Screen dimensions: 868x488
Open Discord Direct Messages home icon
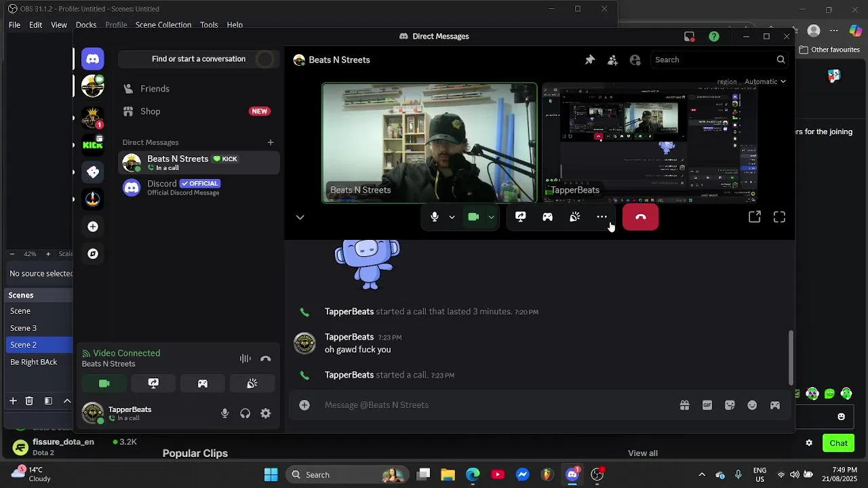point(93,59)
